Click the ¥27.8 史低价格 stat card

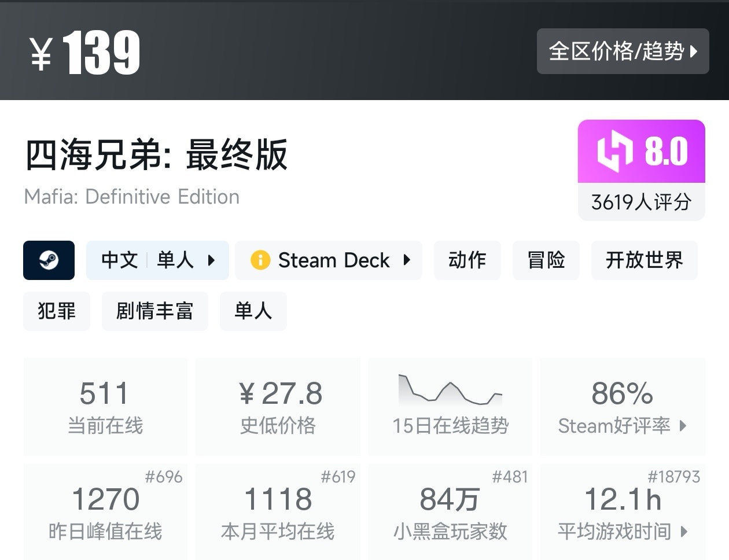[278, 407]
